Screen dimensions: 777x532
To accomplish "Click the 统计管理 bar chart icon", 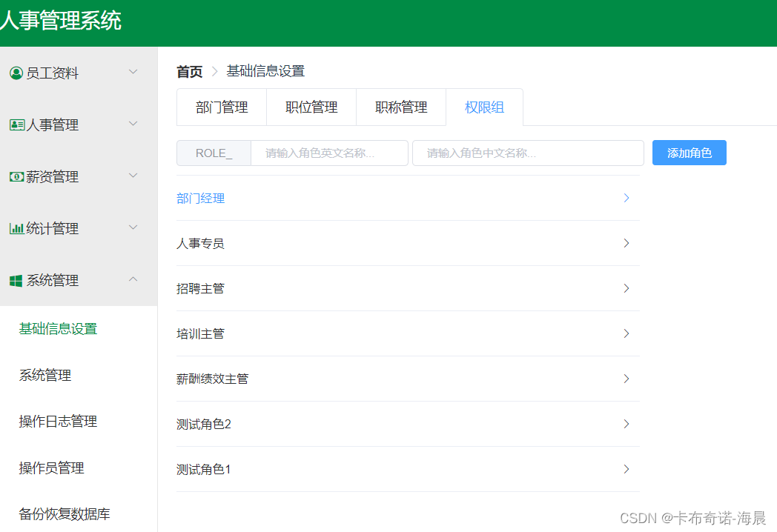I will (x=15, y=228).
